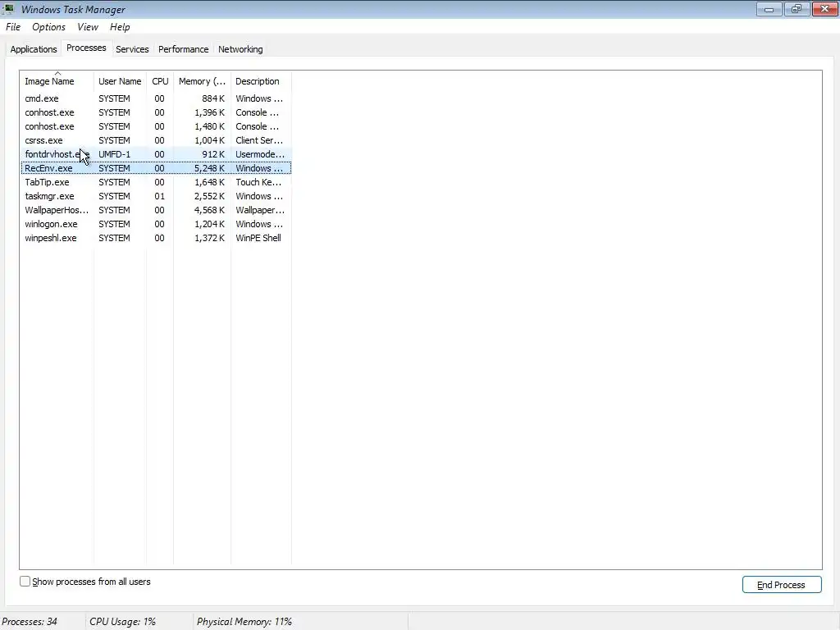Select the csrss.exe process
This screenshot has height=630, width=840.
coord(156,140)
